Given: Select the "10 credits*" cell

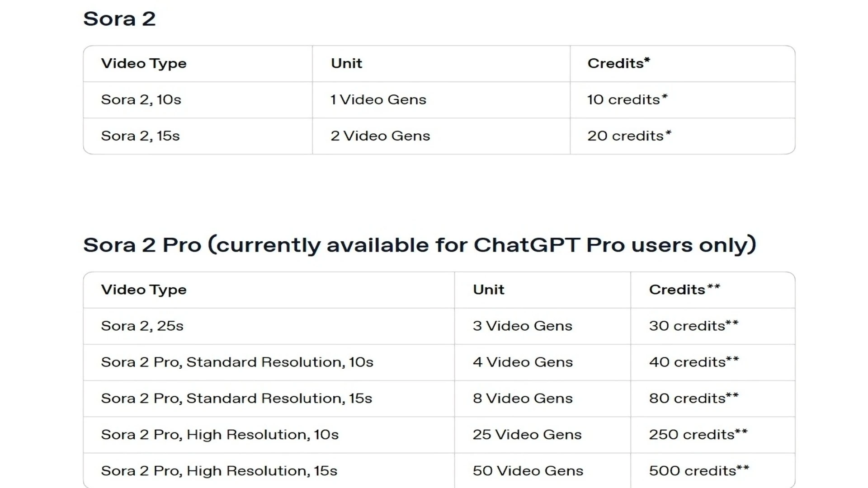Looking at the screenshot, I should pyautogui.click(x=627, y=99).
